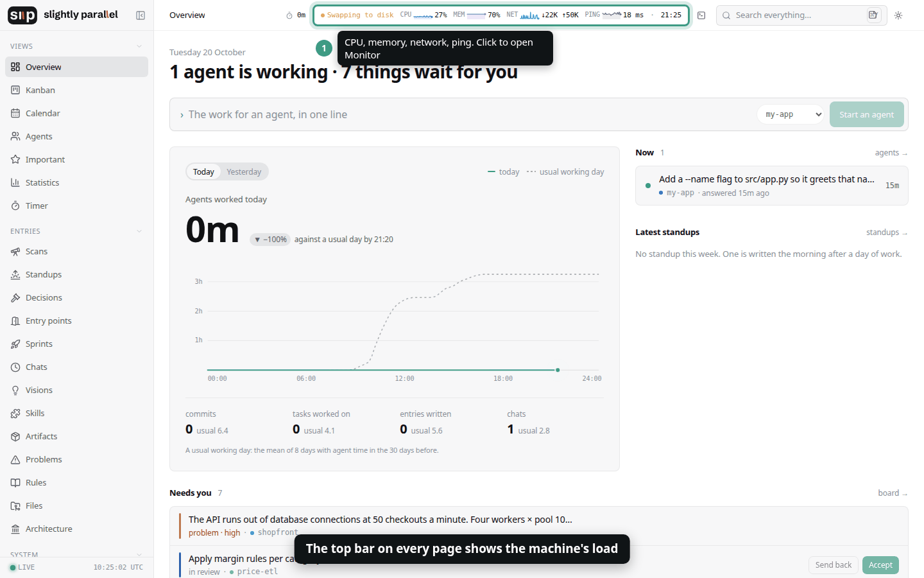Open Standups entries in sidebar
Image resolution: width=924 pixels, height=578 pixels.
76,274
